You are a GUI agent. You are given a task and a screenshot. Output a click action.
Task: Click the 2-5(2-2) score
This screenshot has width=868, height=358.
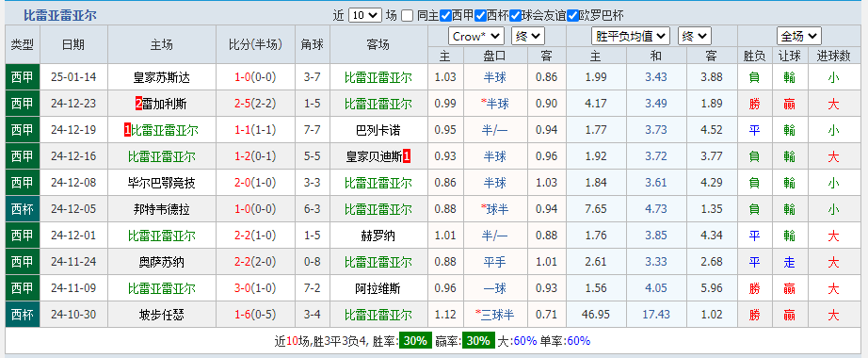(255, 104)
